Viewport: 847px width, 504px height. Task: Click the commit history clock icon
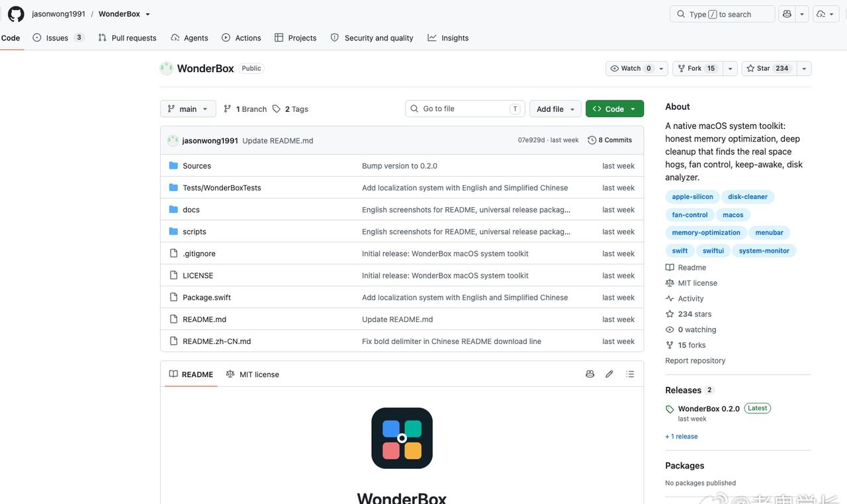[592, 140]
